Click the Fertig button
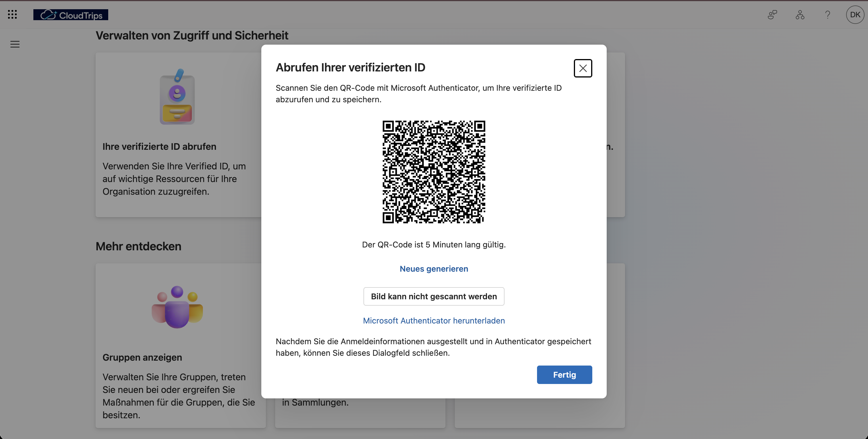This screenshot has height=439, width=868. pyautogui.click(x=564, y=374)
